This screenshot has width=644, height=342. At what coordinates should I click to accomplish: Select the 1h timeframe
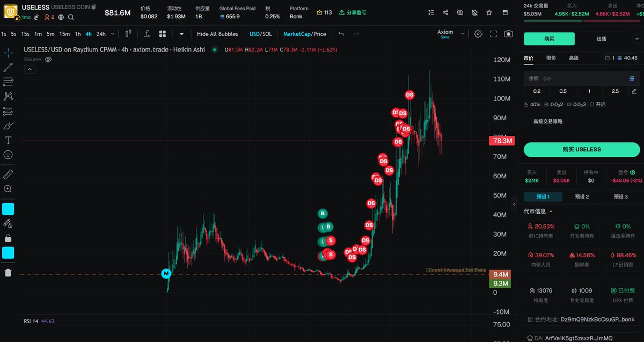[78, 34]
